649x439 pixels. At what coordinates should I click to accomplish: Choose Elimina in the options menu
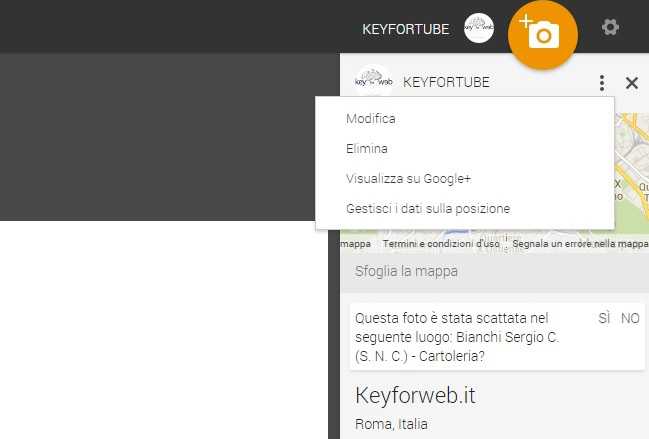coord(367,149)
